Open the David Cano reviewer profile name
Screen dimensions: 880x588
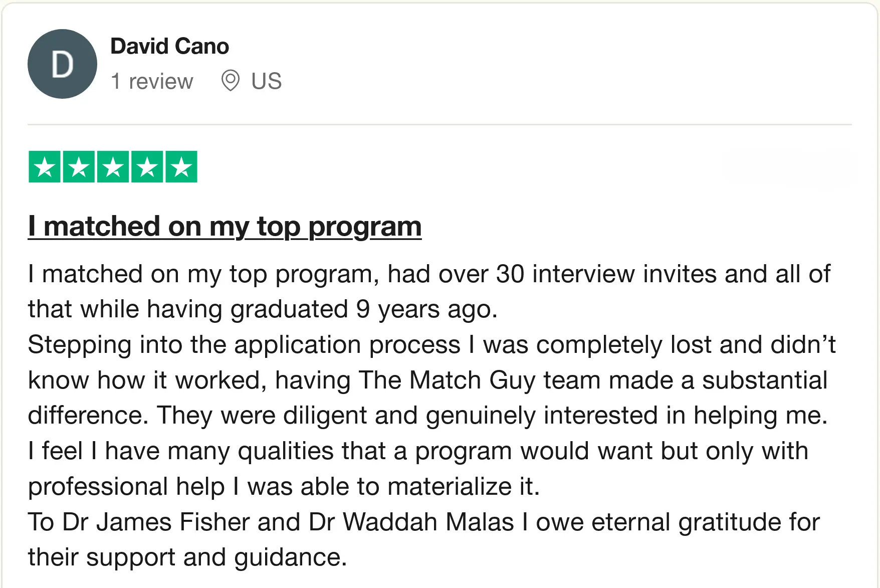(x=169, y=46)
